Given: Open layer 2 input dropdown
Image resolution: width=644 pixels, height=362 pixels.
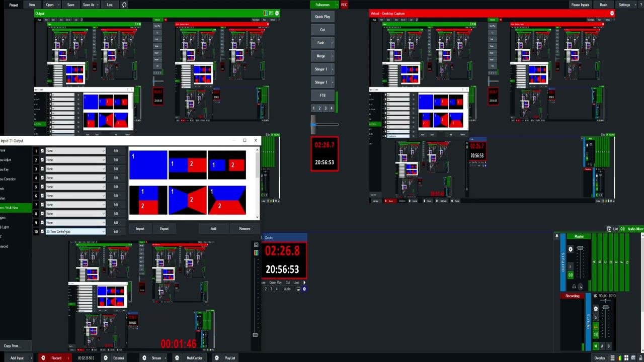Looking at the screenshot, I should coord(75,160).
